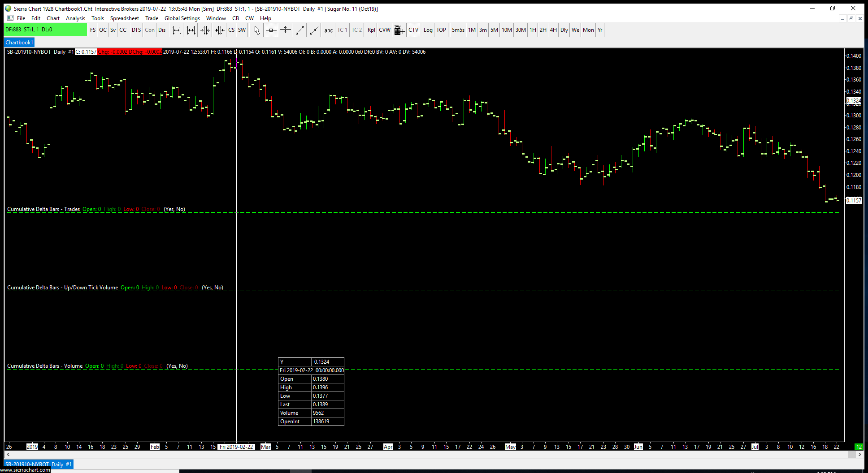Click the Sv toolbar button
Viewport: 868px width, 473px height.
(x=113, y=30)
